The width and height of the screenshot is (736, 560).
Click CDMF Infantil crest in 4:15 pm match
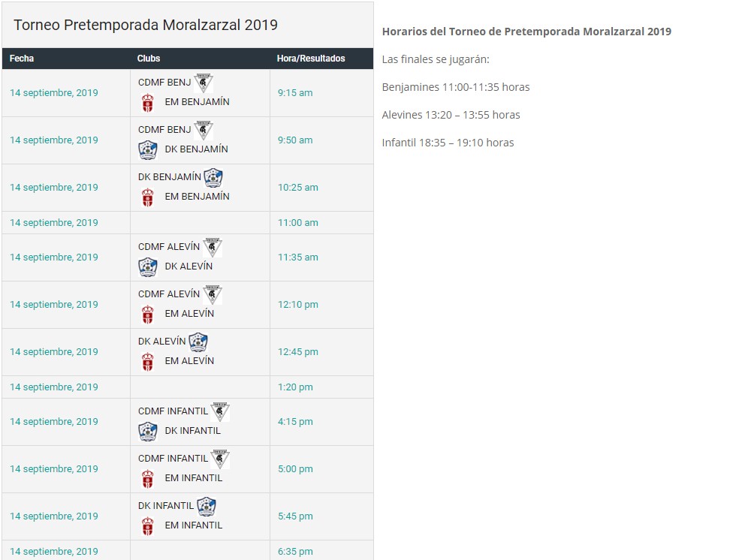point(220,411)
